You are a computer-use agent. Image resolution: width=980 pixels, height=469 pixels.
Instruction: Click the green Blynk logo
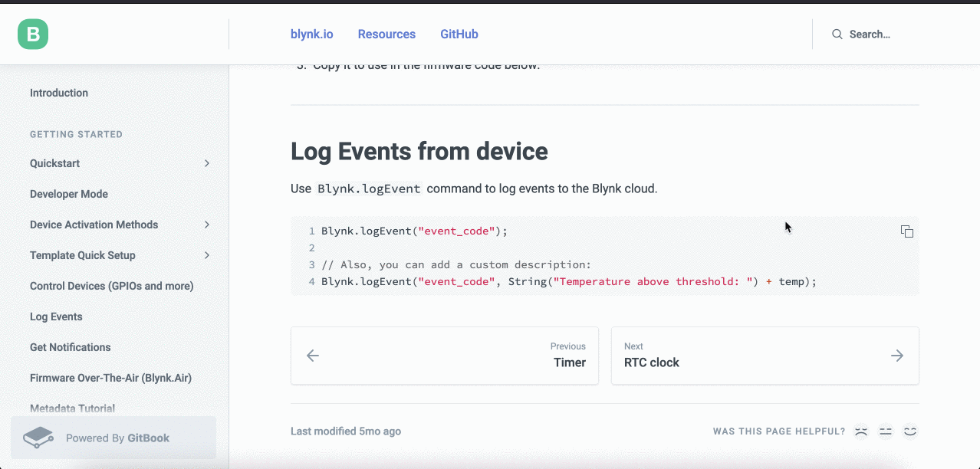coord(33,34)
